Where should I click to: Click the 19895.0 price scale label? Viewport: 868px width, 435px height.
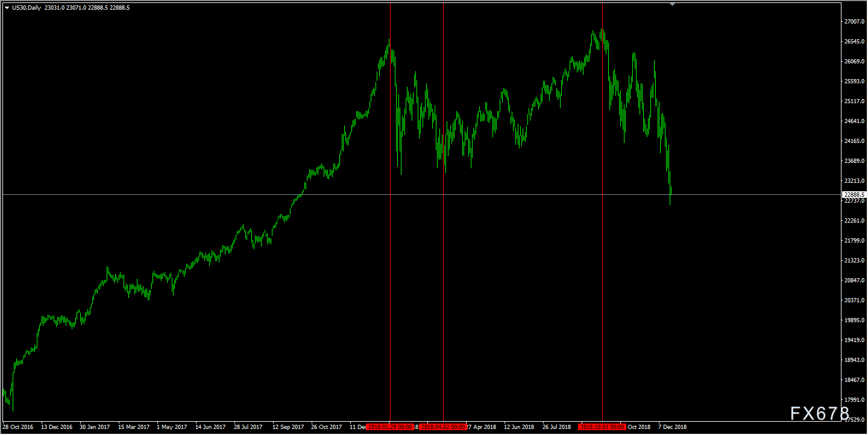coord(854,320)
